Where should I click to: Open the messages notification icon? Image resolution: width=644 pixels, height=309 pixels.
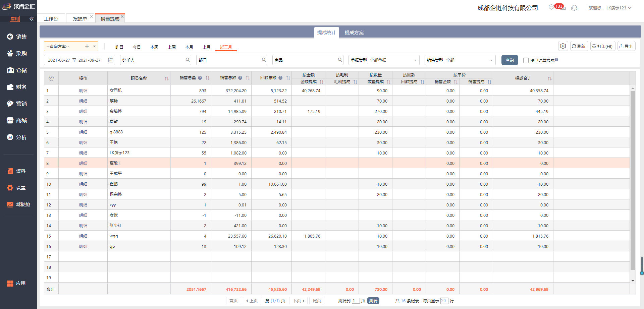[551, 7]
